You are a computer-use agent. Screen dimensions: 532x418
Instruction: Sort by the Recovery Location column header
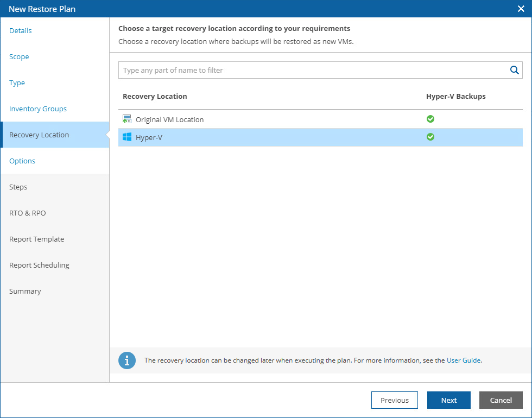[x=155, y=97]
